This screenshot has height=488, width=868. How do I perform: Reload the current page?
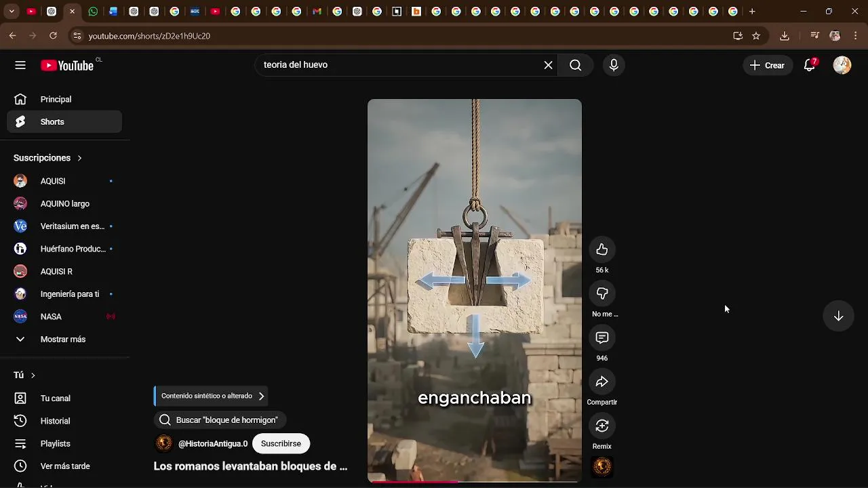[x=53, y=36]
